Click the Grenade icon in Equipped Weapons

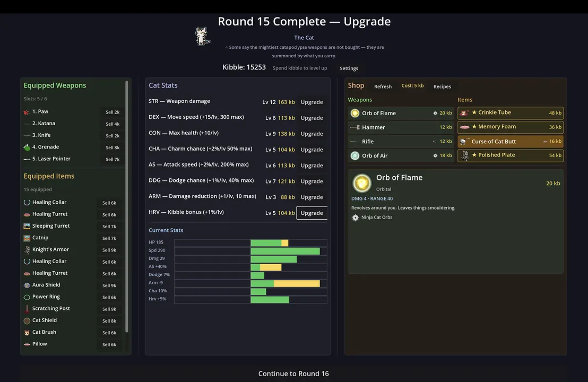pyautogui.click(x=27, y=147)
